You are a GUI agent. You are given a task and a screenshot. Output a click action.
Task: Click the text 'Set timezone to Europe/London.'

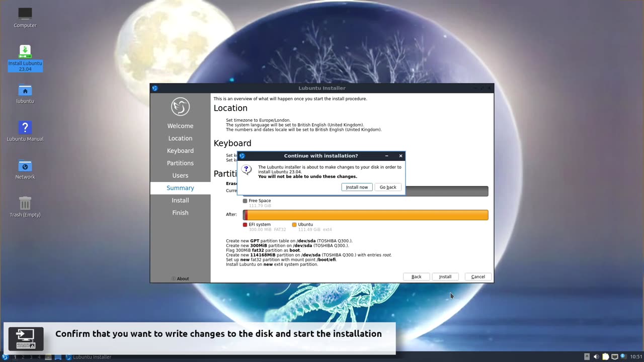pos(258,120)
